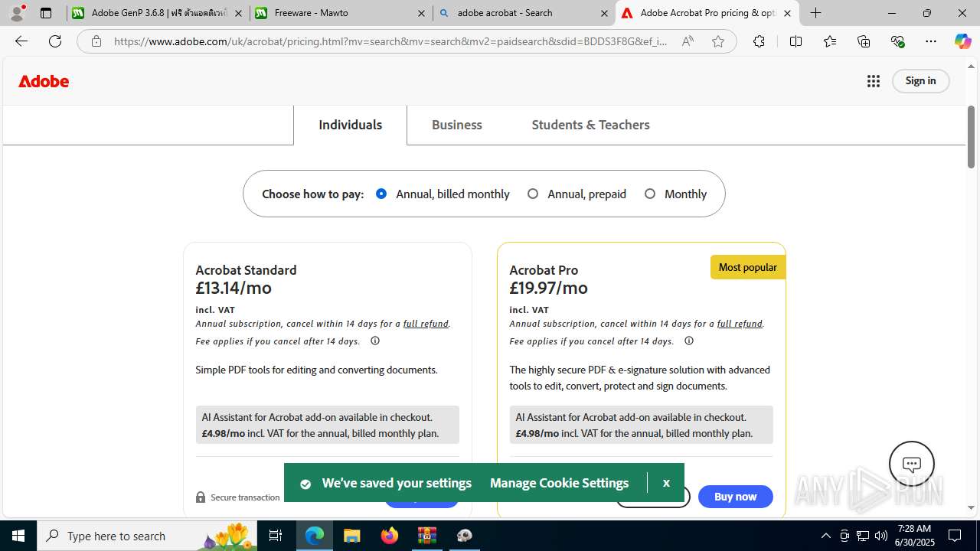Click the Sign in button

point(920,81)
